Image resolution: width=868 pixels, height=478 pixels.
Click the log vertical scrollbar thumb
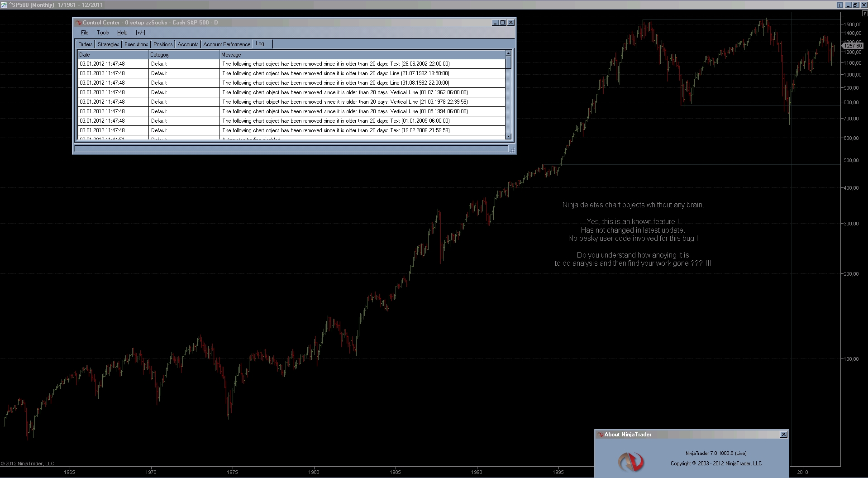tap(509, 62)
